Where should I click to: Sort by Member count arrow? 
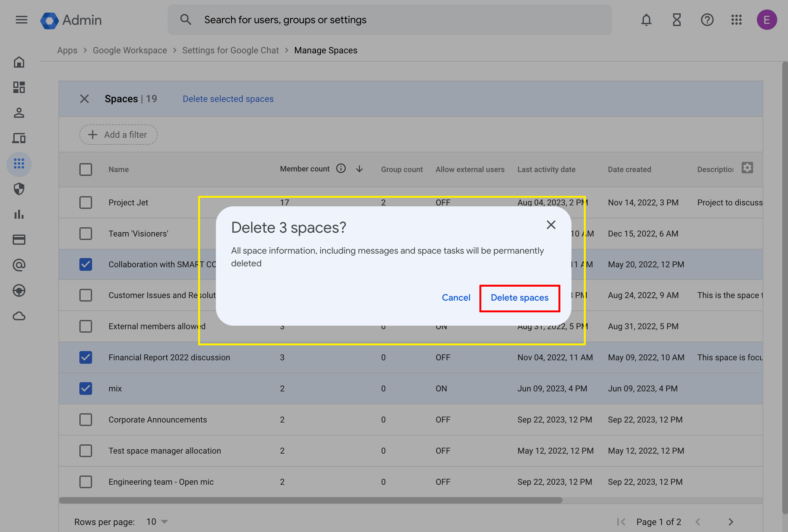coord(359,169)
